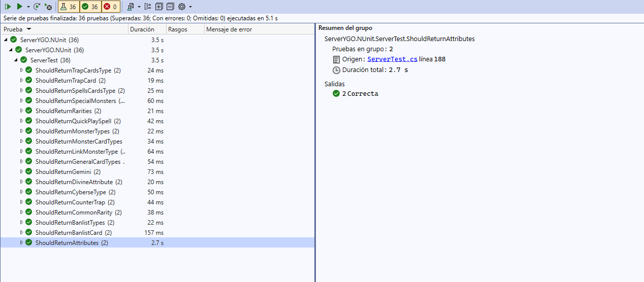Viewport: 644px width, 282px height.
Task: Collapse all tests with minus icon
Action: click(170, 7)
